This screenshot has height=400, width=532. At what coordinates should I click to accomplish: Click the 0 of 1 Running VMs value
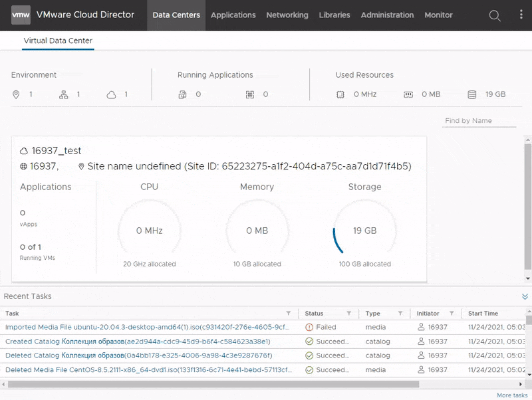(x=31, y=247)
